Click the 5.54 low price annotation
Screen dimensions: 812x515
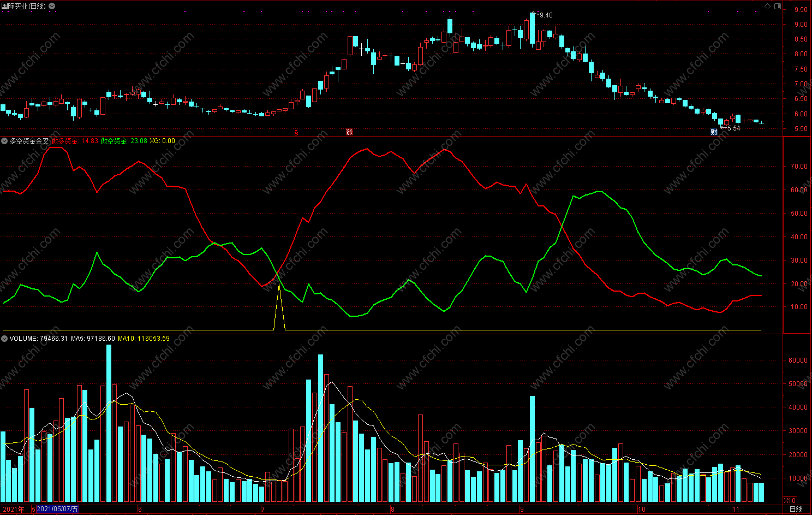click(x=733, y=128)
